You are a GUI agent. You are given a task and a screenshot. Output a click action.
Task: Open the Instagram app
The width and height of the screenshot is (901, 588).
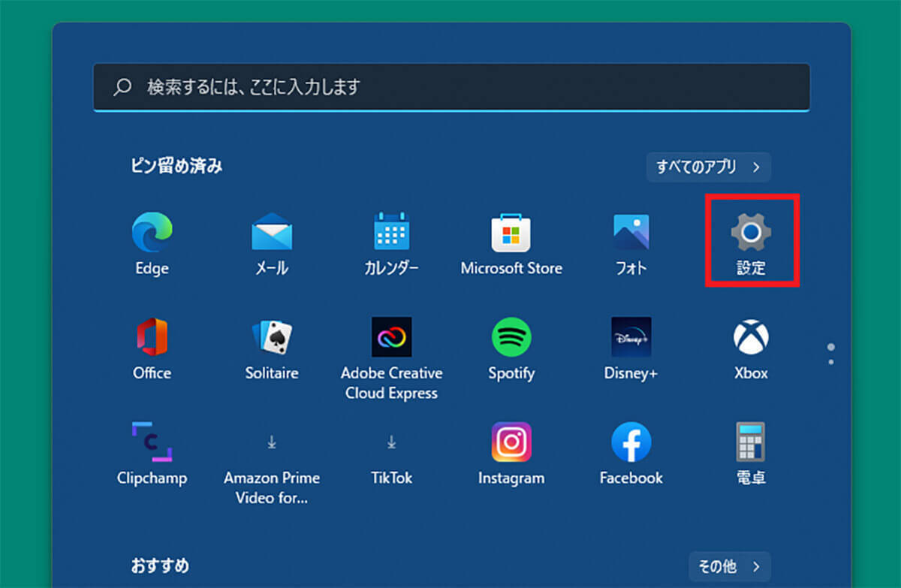511,454
